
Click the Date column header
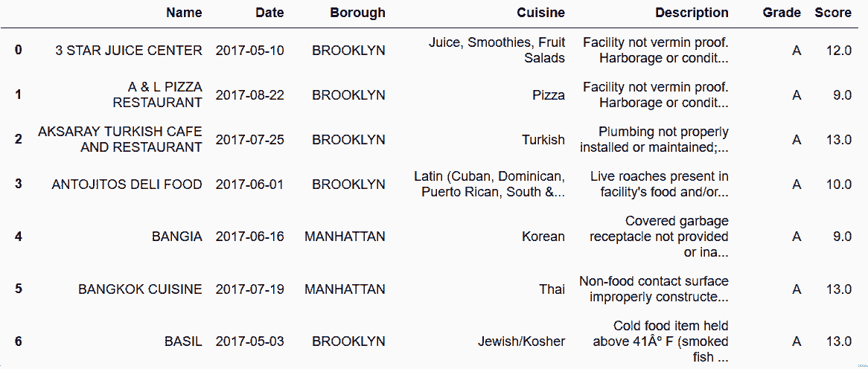269,13
